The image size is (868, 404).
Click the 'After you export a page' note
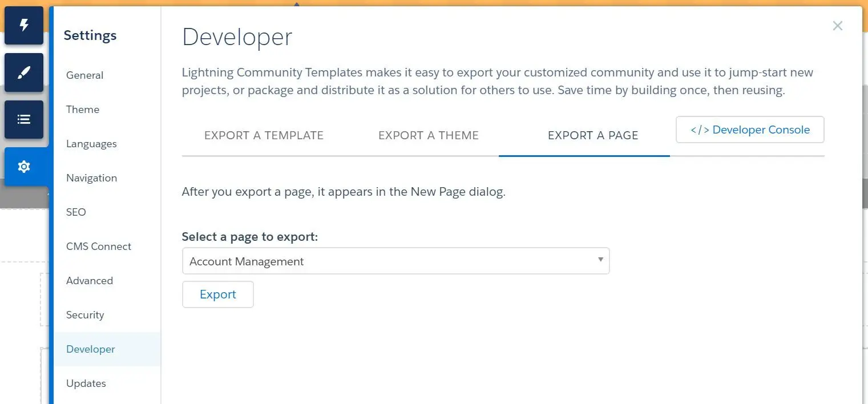[x=344, y=192]
